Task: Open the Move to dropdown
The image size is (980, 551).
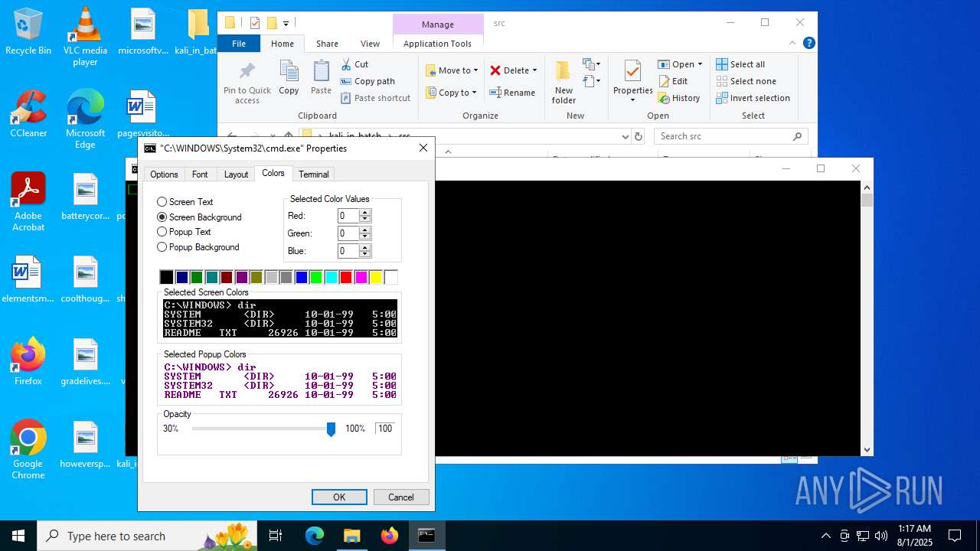Action: [x=452, y=70]
